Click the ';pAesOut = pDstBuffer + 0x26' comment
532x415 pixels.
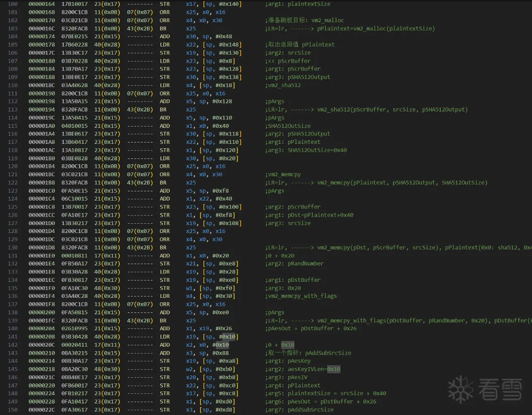(x=311, y=328)
